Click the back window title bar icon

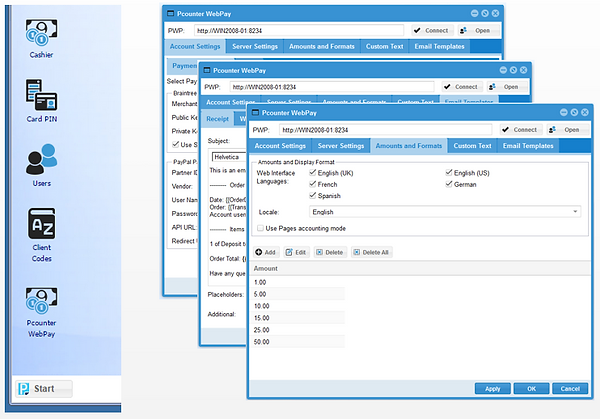pyautogui.click(x=170, y=13)
